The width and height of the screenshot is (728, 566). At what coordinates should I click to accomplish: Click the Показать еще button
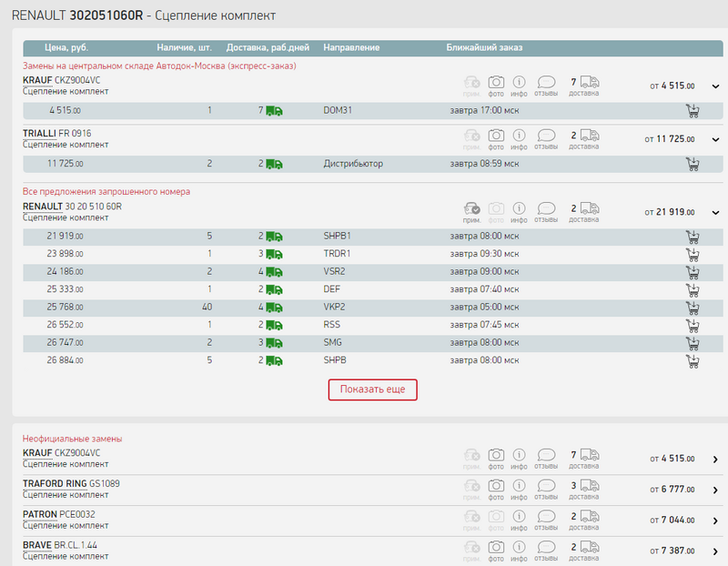(372, 389)
